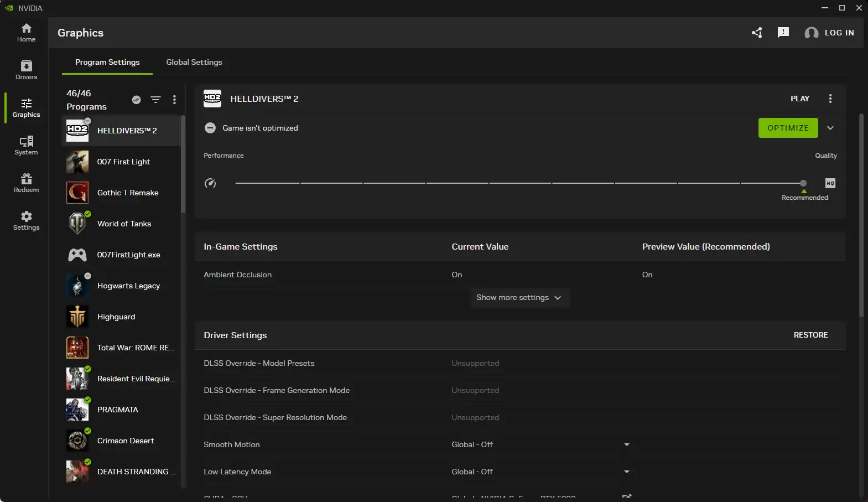Open HELLDIVERS 2 three-dot options menu
This screenshot has height=502, width=868.
pos(830,99)
